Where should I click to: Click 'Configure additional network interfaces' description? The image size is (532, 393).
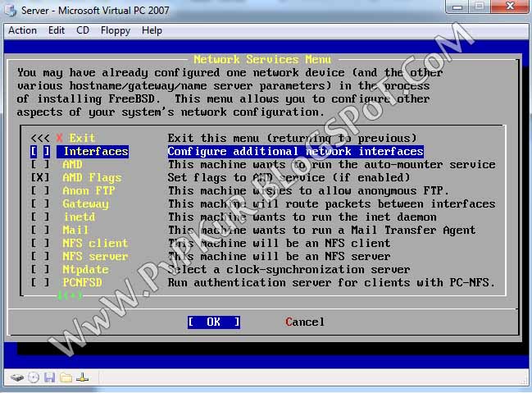[x=296, y=152]
